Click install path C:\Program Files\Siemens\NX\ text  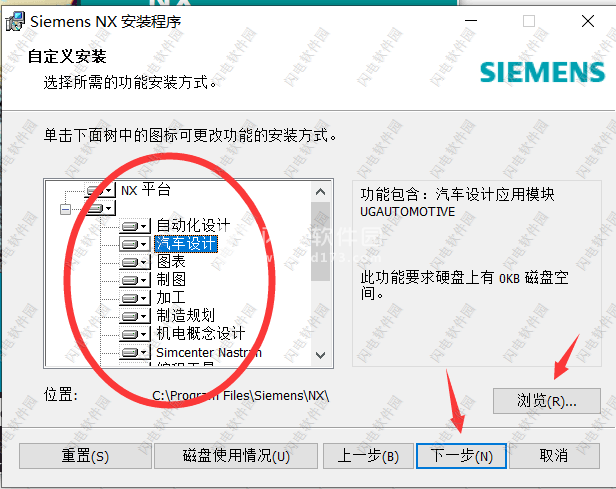click(x=240, y=396)
